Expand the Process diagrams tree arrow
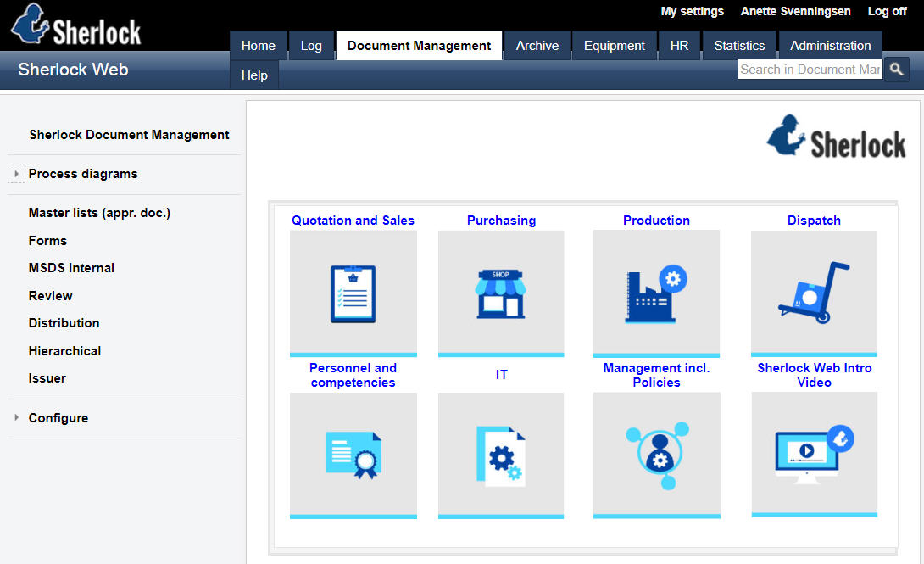Viewport: 924px width, 564px height. pos(16,174)
